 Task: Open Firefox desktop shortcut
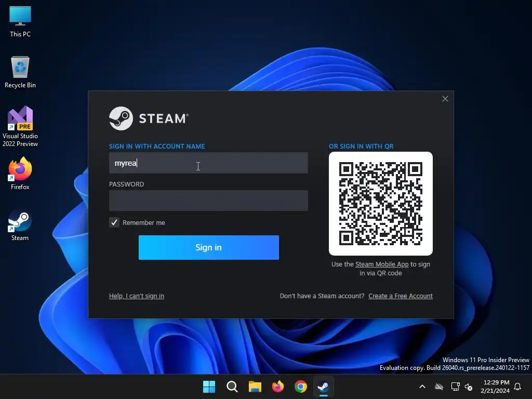(x=20, y=174)
